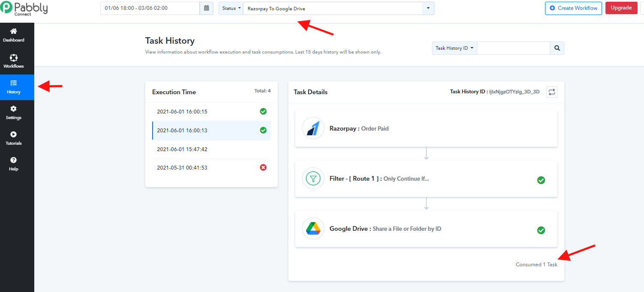Click the Google Drive step green check icon
Viewport: 644px width, 292px height.
pos(541,230)
